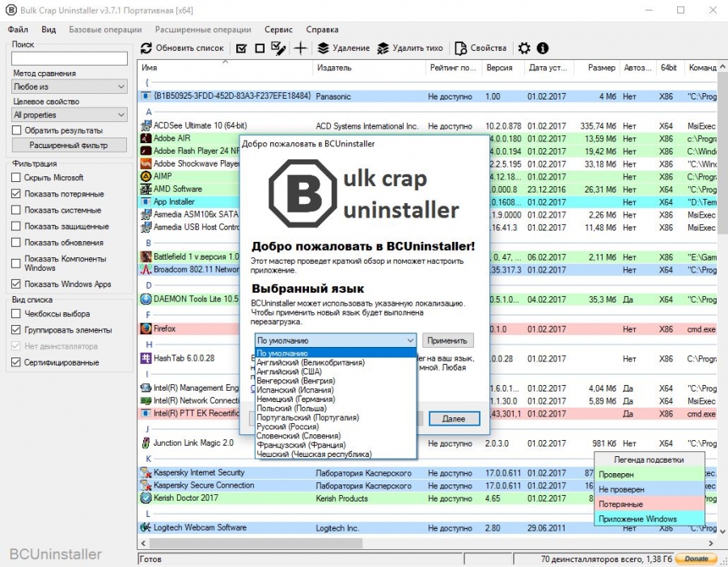Expand the Метод сравнения dropdown

pos(70,87)
